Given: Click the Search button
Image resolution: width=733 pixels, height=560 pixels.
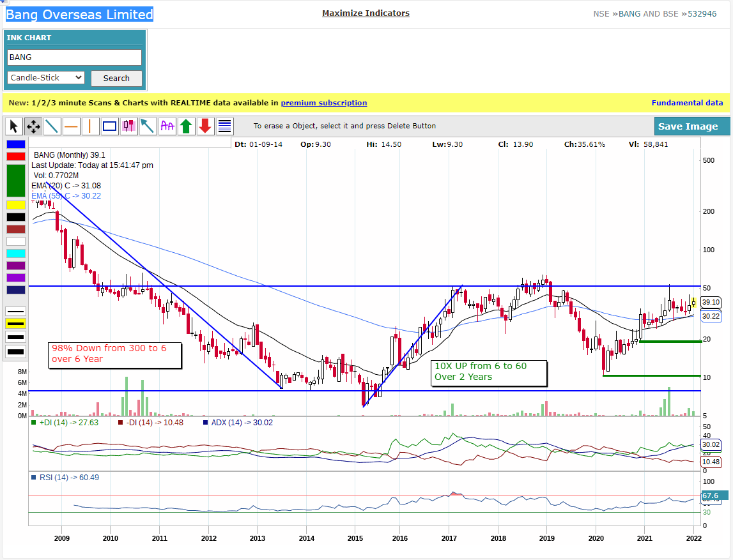Looking at the screenshot, I should pos(116,78).
